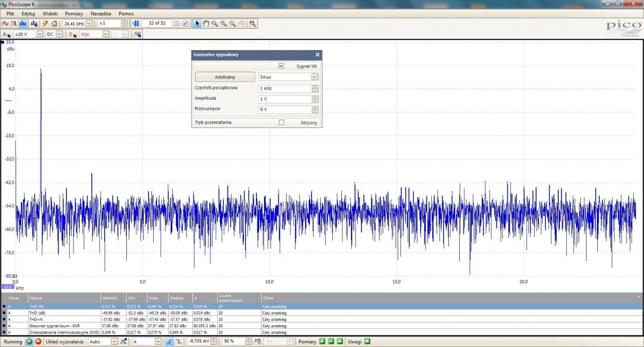Select the zoom window magnifier tool

(215, 23)
